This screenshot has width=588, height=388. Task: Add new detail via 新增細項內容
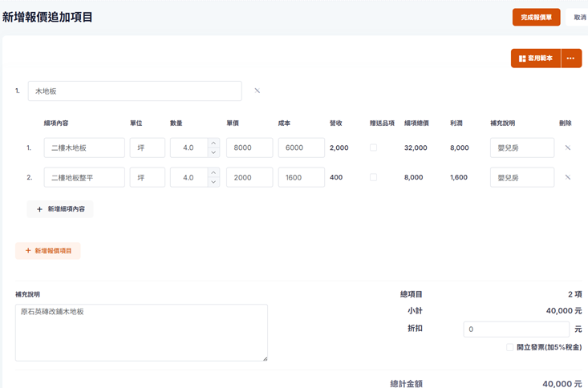point(60,209)
